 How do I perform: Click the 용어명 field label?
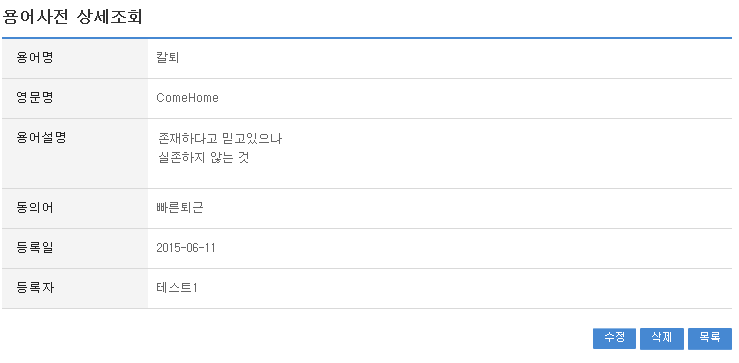pyautogui.click(x=35, y=58)
